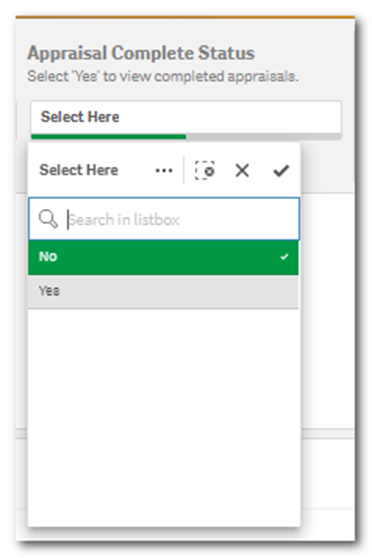
Task: Click the clear selection dashed-box icon
Action: tap(205, 170)
